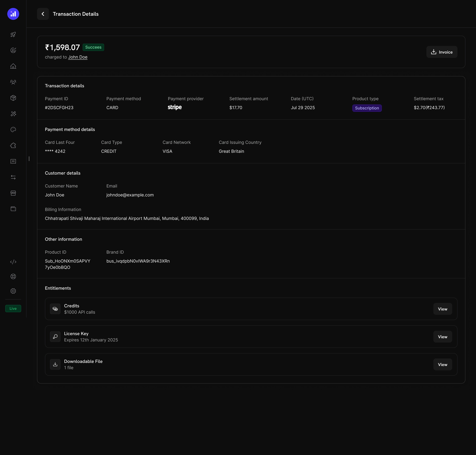Select the palette customization icon

tap(13, 129)
